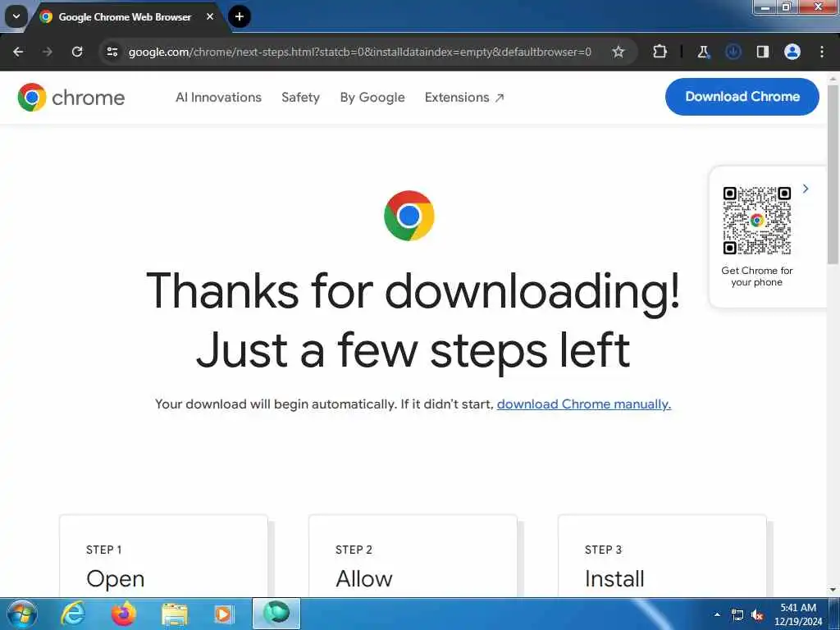The image size is (840, 630).
Task: Open the profile avatar menu
Action: click(792, 52)
